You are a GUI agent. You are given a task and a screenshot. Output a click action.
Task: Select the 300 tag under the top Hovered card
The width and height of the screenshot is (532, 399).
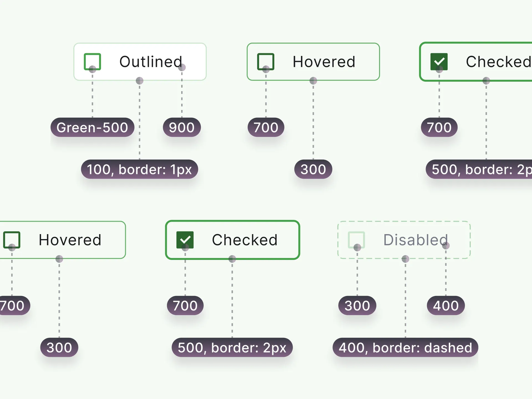tap(313, 169)
